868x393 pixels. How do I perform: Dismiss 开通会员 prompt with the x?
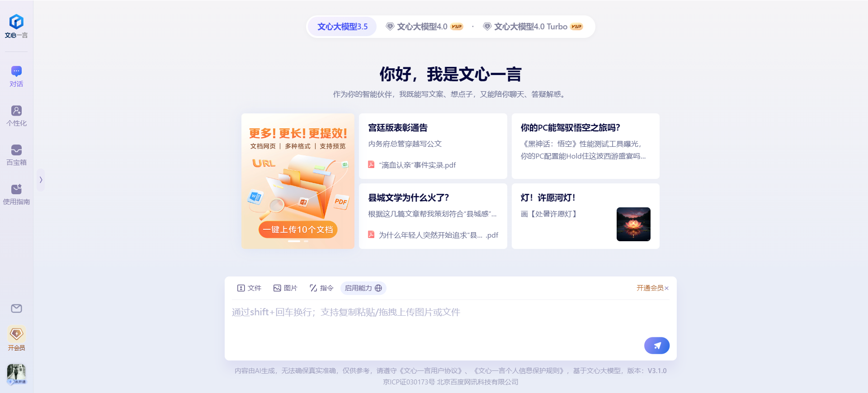(666, 288)
